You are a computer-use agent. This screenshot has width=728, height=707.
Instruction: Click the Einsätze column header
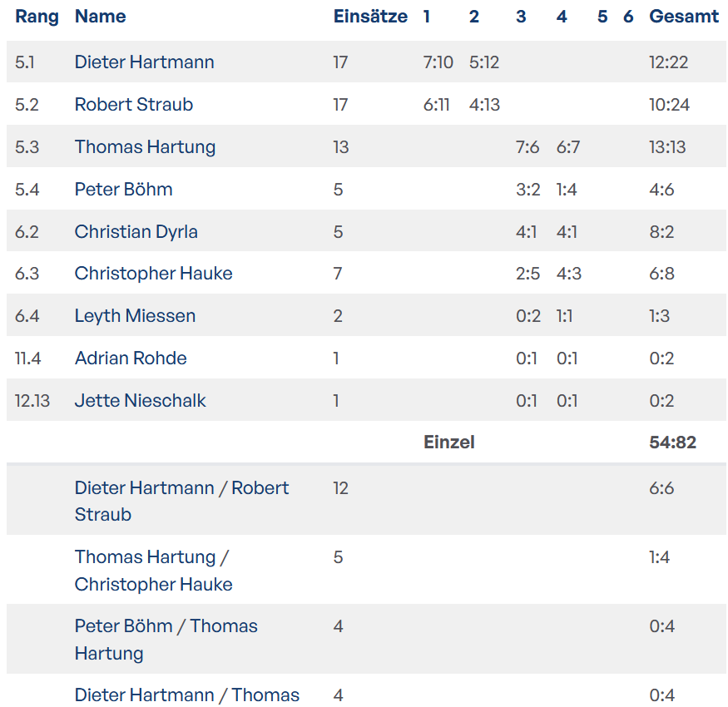(370, 17)
